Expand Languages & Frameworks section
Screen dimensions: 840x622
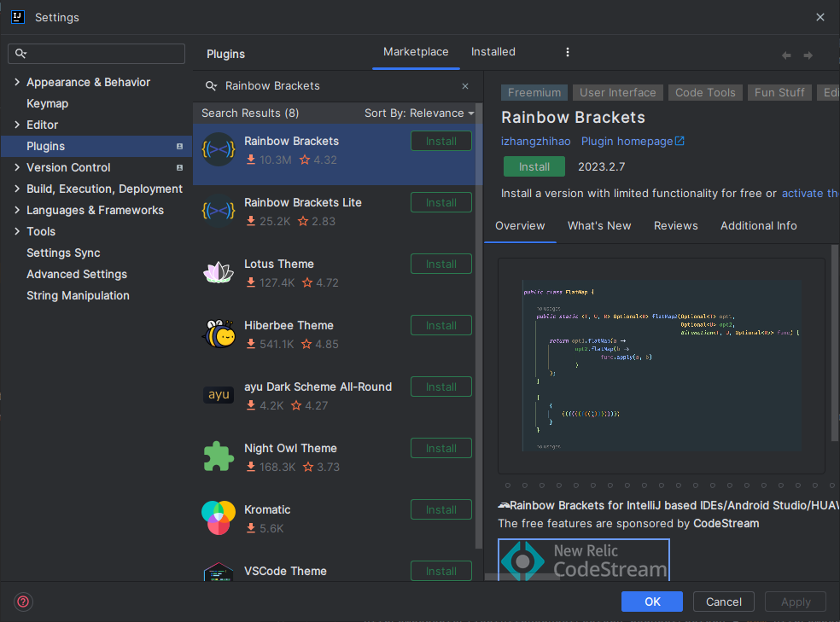point(16,211)
